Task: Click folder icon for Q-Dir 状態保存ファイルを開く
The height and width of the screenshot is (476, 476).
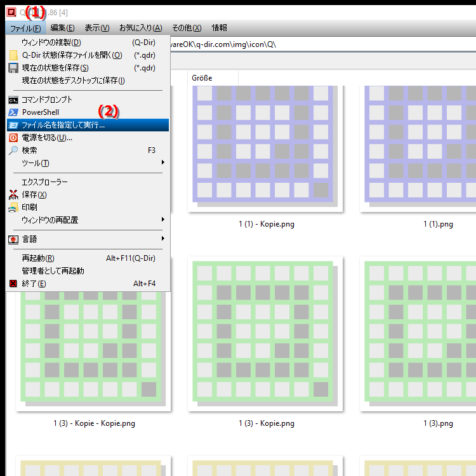Action: click(x=13, y=55)
